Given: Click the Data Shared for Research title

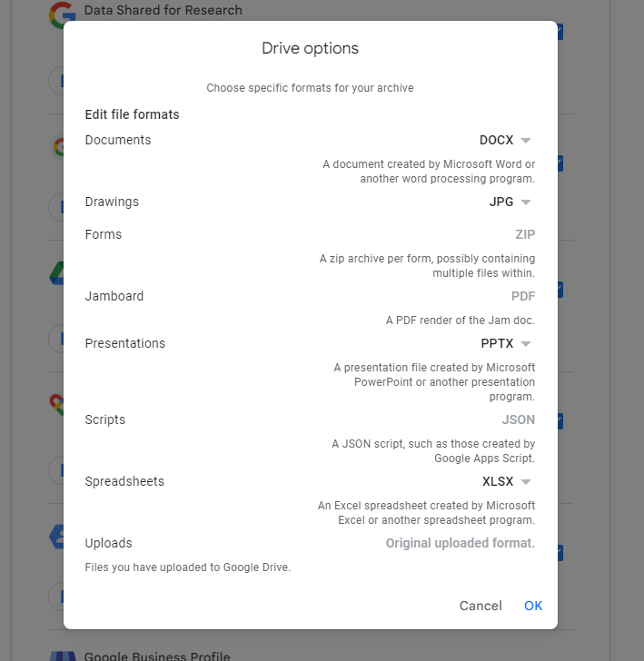Looking at the screenshot, I should tap(163, 11).
